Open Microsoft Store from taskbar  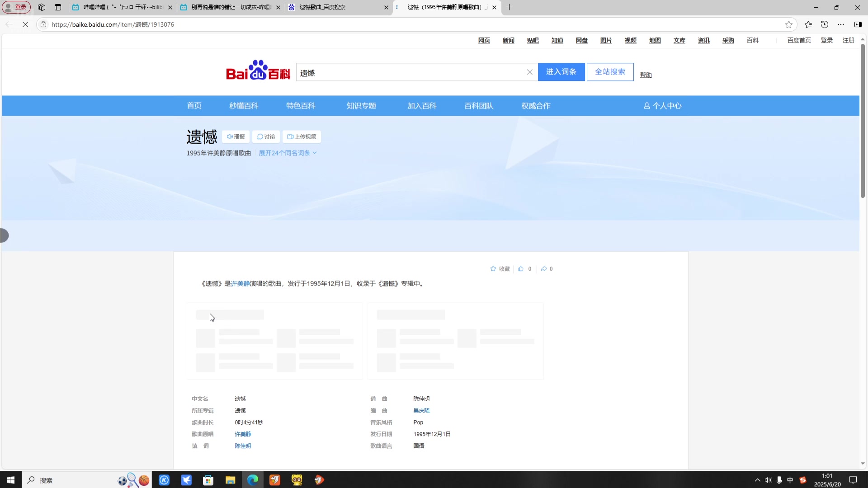(208, 480)
